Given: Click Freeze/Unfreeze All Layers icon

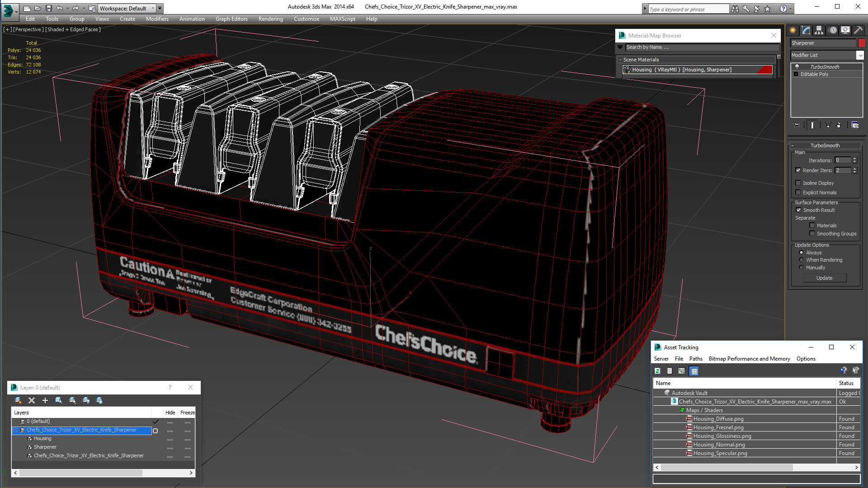Looking at the screenshot, I should tap(99, 400).
